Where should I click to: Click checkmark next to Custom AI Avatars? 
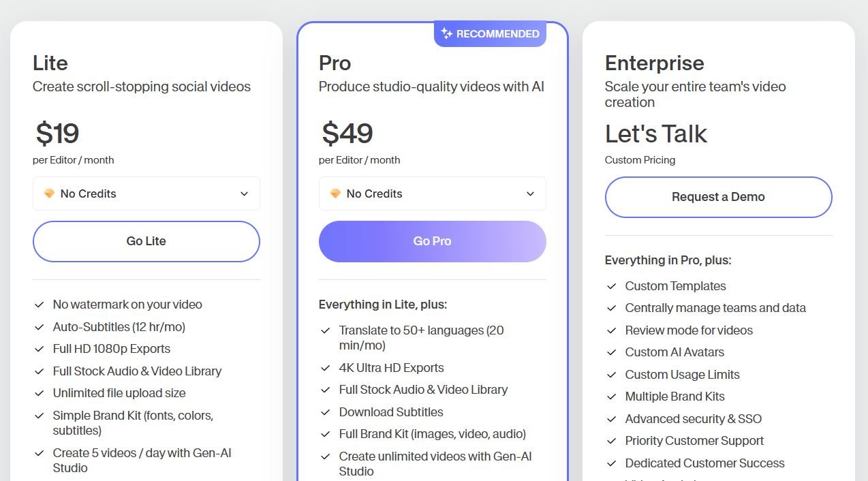click(612, 352)
